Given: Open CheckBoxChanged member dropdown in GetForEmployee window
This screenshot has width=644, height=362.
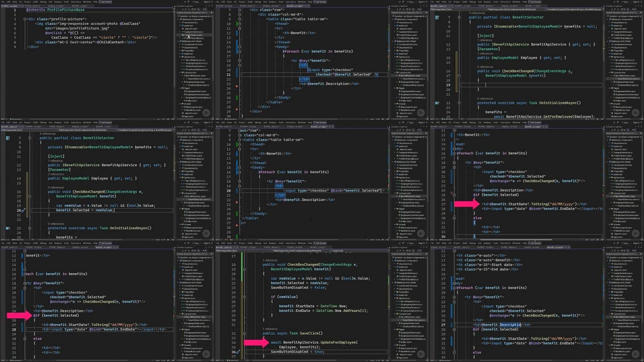Looking at the screenshot, I should [574, 9].
